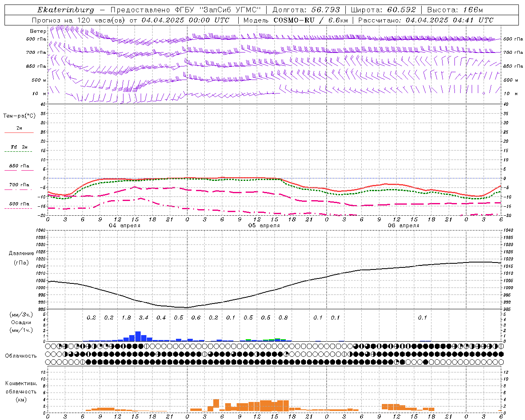Viewport: 525px width, 420px height.
Task: Click the 06 апреля date label
Action: click(x=403, y=226)
